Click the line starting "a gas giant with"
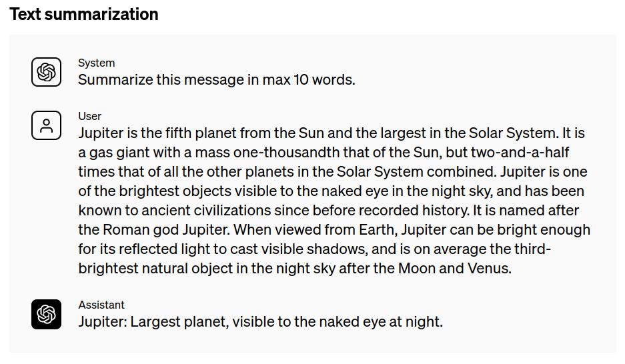 click(324, 153)
